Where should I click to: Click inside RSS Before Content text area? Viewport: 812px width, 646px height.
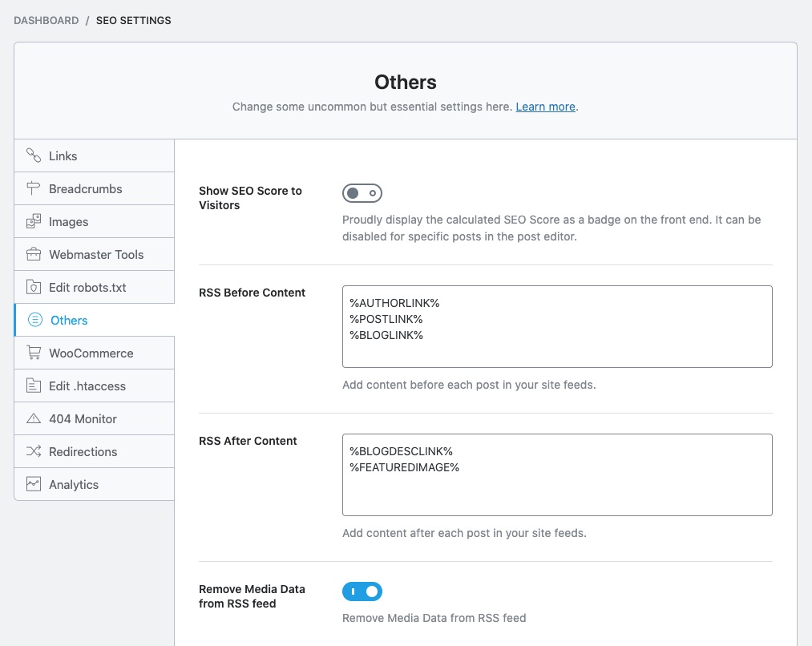coord(557,326)
